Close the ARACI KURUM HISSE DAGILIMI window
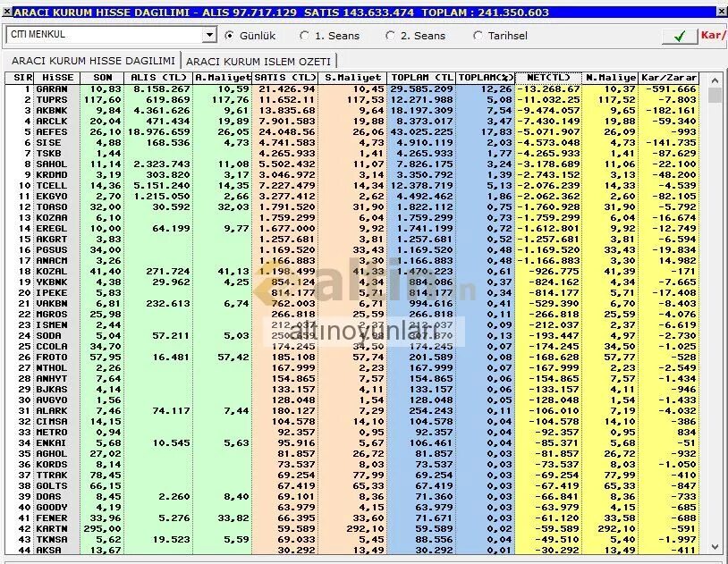 coord(723,12)
